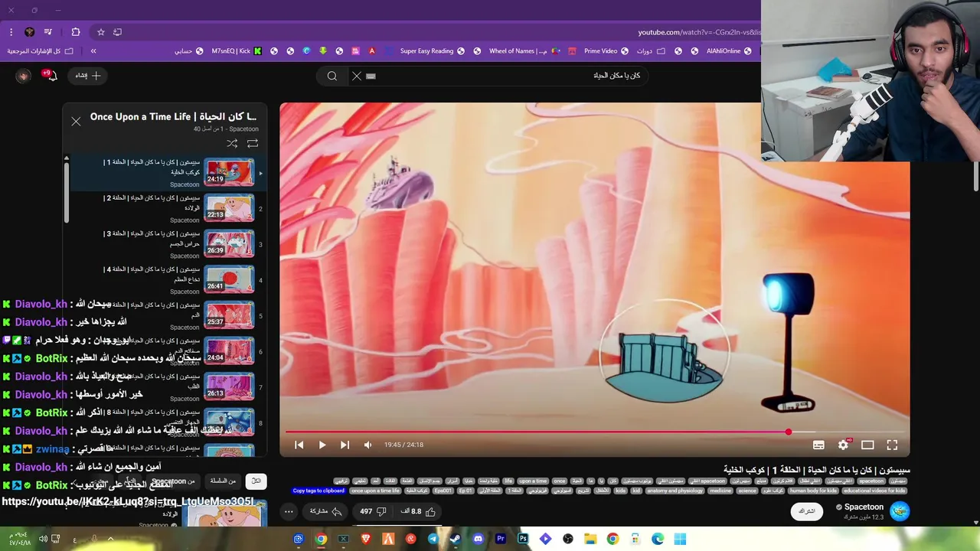Screen dimensions: 980x551
Task: Open the 'Prime Video' bookmark
Action: [606, 51]
